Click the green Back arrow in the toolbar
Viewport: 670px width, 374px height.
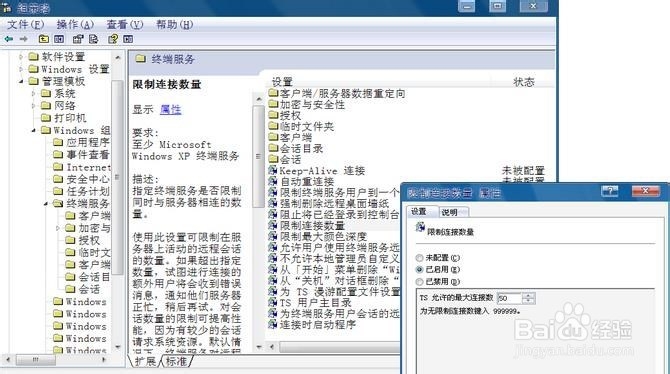click(9, 39)
